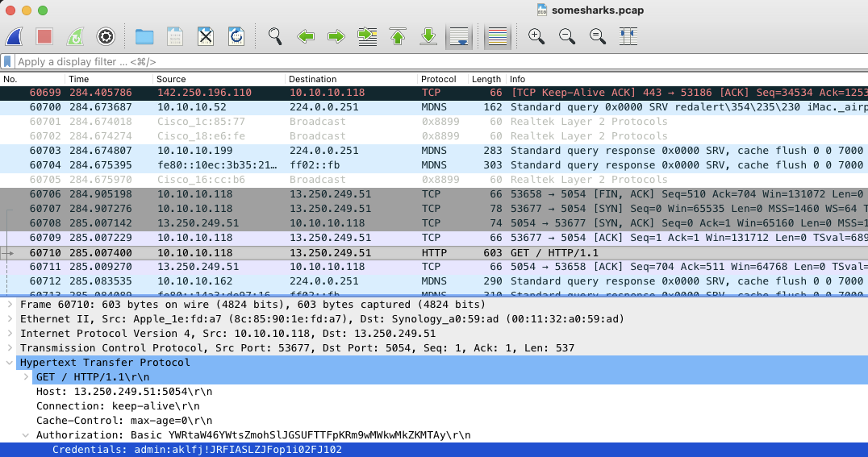
Task: Reset text to normal size
Action: 597,36
